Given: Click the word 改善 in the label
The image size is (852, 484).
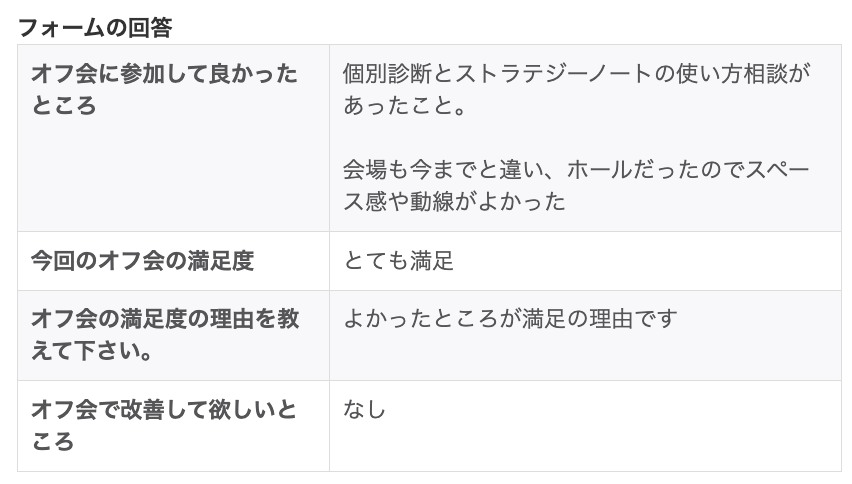Looking at the screenshot, I should (x=142, y=409).
